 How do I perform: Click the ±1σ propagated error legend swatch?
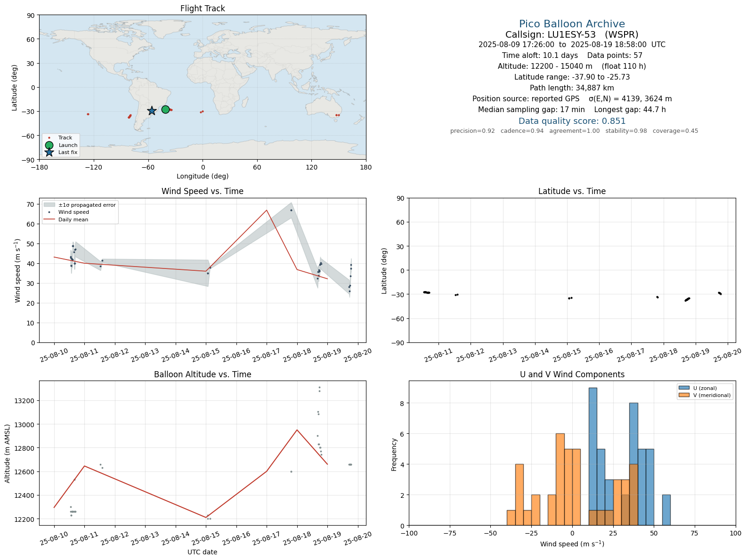(x=49, y=205)
